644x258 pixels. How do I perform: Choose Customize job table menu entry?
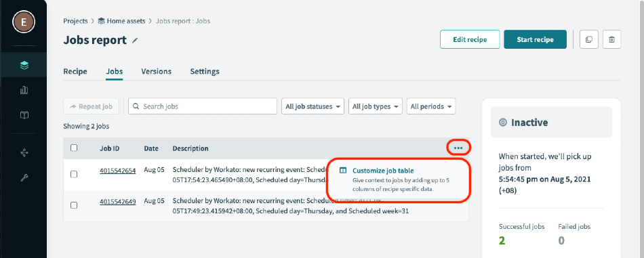tap(399, 180)
